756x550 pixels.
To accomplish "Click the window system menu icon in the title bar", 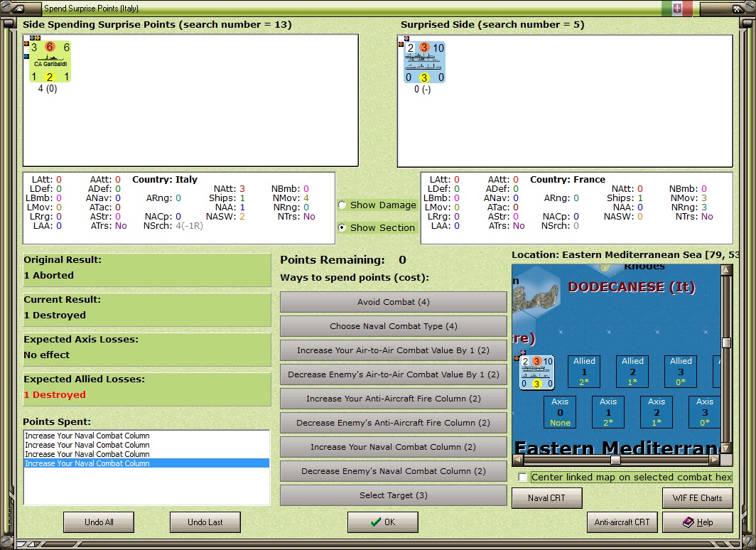I will coord(19,9).
